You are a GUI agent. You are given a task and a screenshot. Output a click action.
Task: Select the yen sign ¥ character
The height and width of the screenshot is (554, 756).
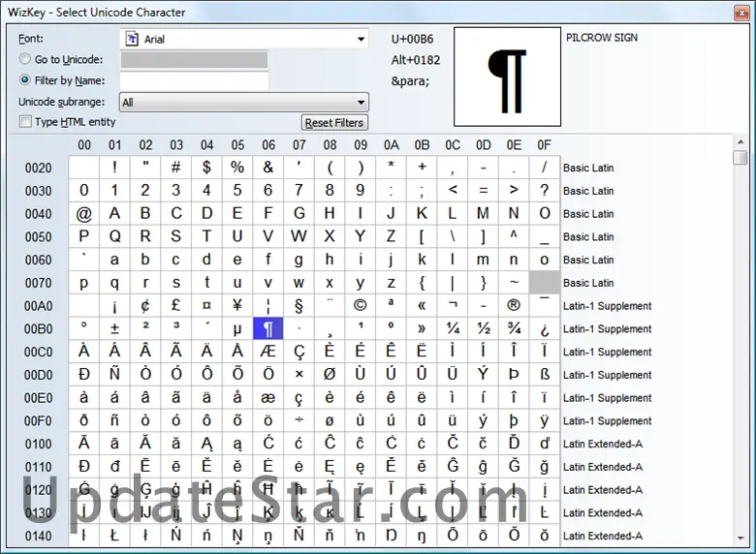[237, 305]
